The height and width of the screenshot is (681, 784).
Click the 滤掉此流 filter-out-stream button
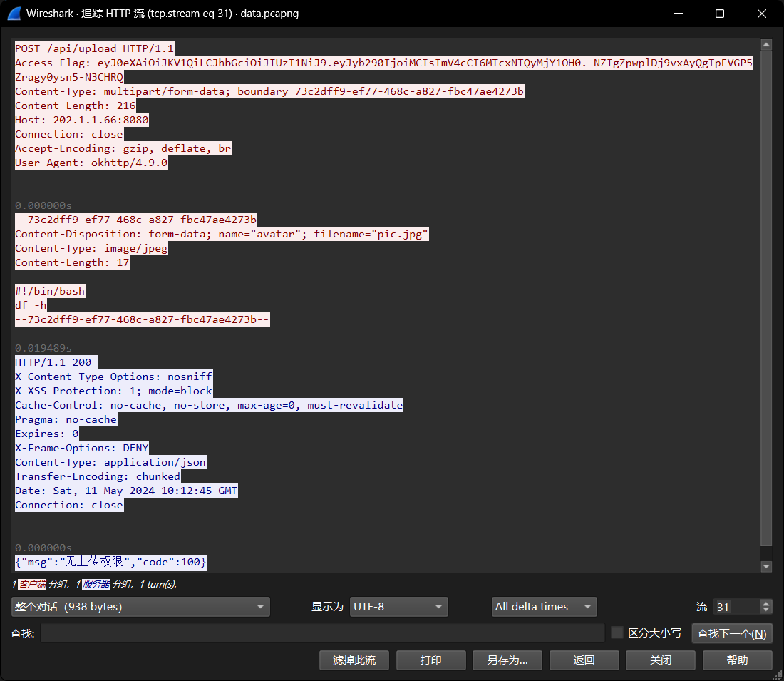tap(354, 660)
